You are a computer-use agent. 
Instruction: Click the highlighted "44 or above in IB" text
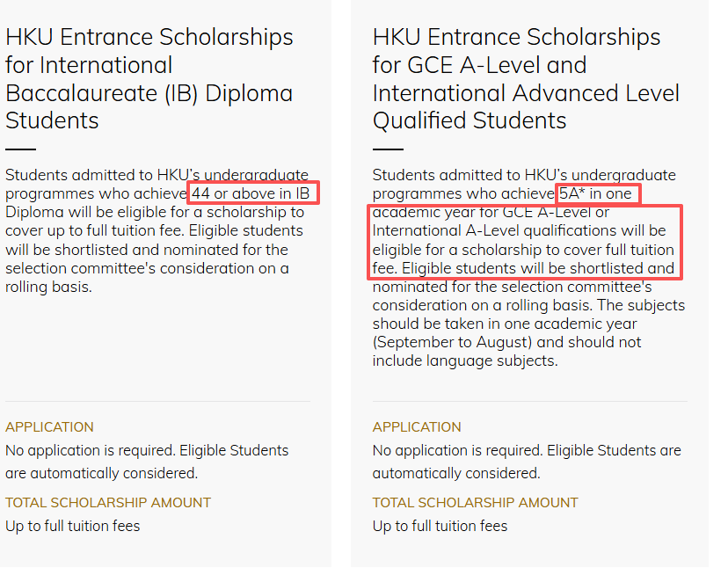(x=254, y=193)
